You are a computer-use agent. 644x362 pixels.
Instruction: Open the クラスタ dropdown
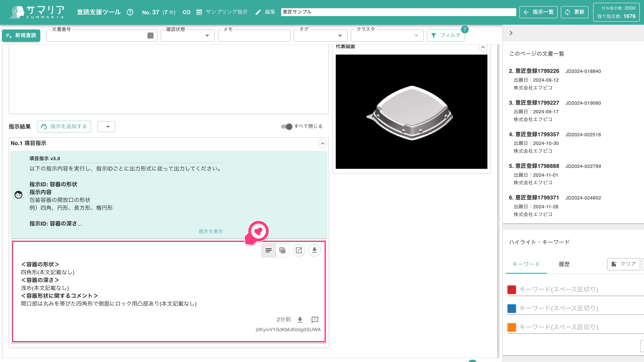(387, 36)
